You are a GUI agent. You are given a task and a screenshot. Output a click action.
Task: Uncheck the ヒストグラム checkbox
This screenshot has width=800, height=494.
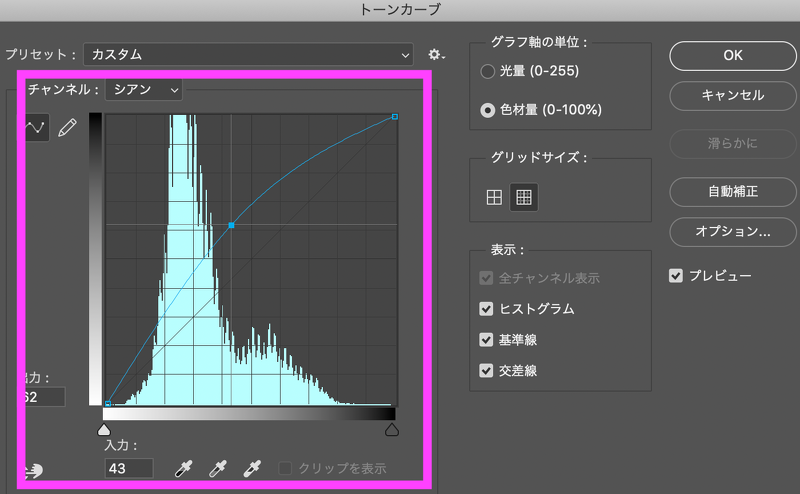pos(487,309)
